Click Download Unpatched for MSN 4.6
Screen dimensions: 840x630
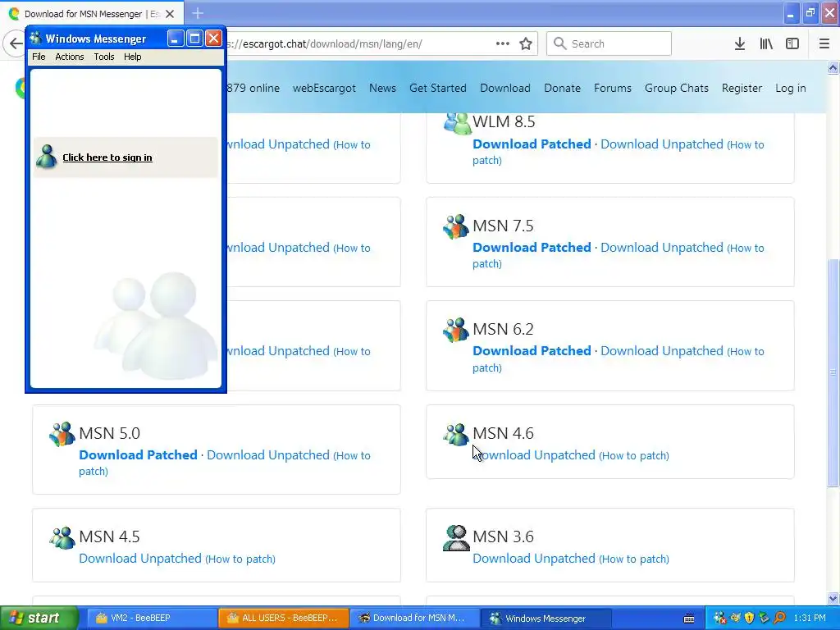[534, 454]
